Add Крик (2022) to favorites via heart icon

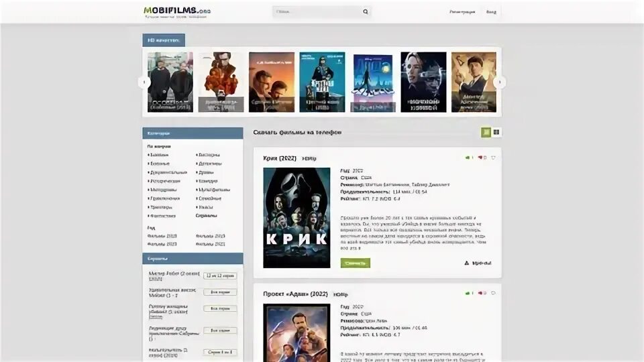coord(493,158)
